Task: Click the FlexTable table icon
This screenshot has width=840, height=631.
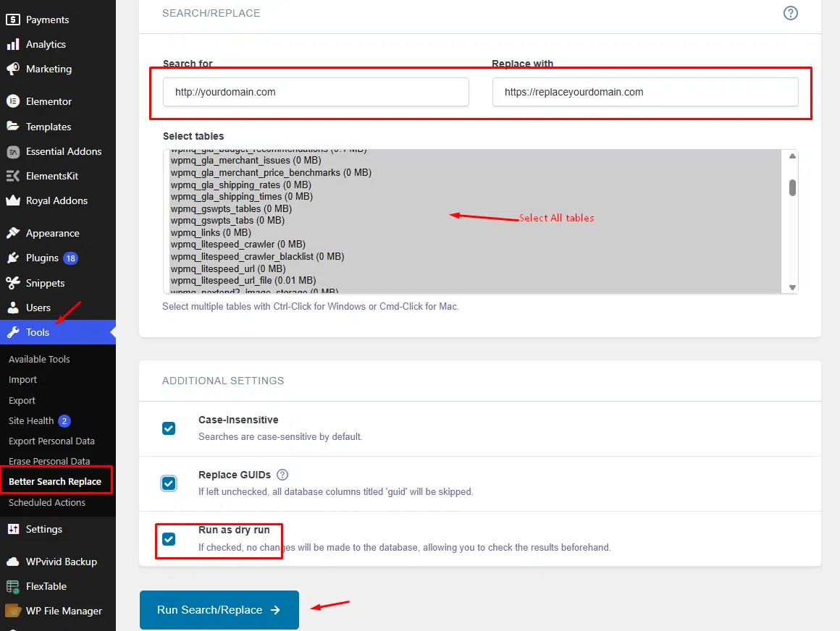Action: click(x=13, y=587)
